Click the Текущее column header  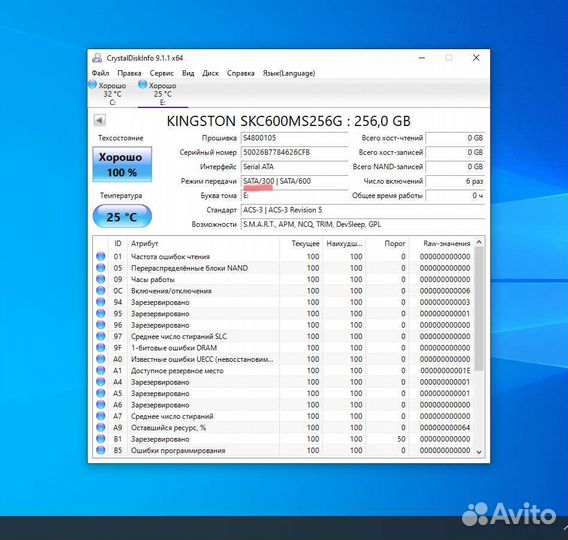[301, 243]
